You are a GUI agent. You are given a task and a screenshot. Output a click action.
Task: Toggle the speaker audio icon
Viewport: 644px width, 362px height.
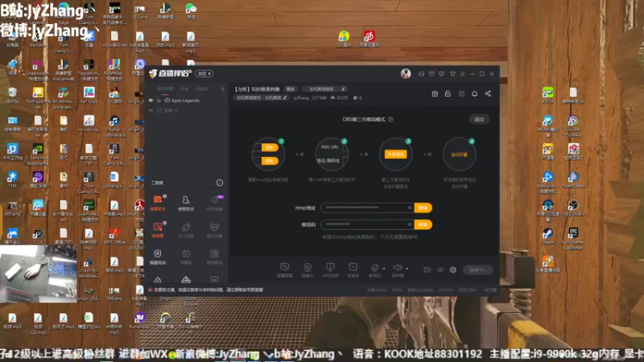pos(397,269)
